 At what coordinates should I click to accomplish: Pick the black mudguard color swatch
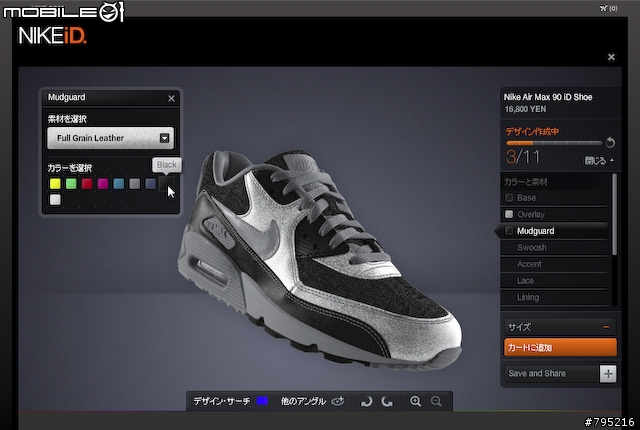(166, 184)
